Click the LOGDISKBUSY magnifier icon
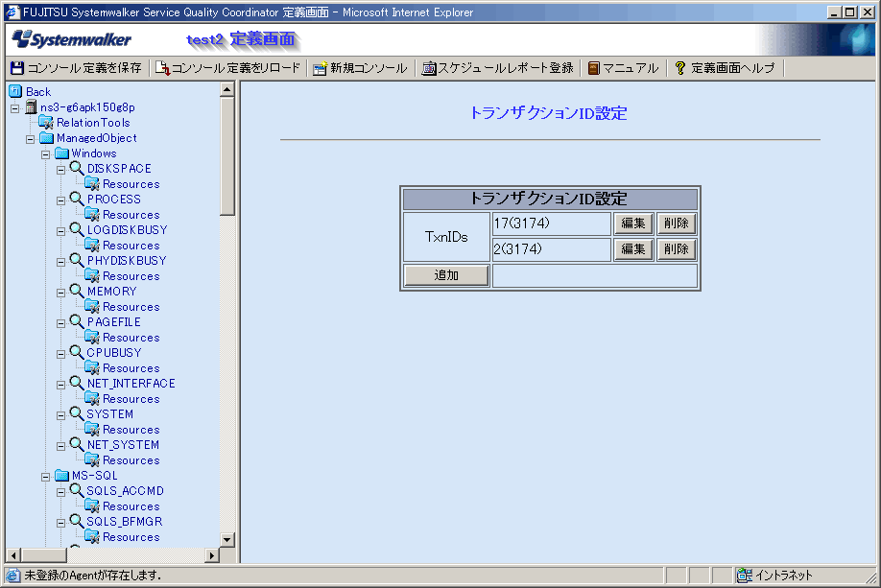The height and width of the screenshot is (588, 881). coord(77,229)
